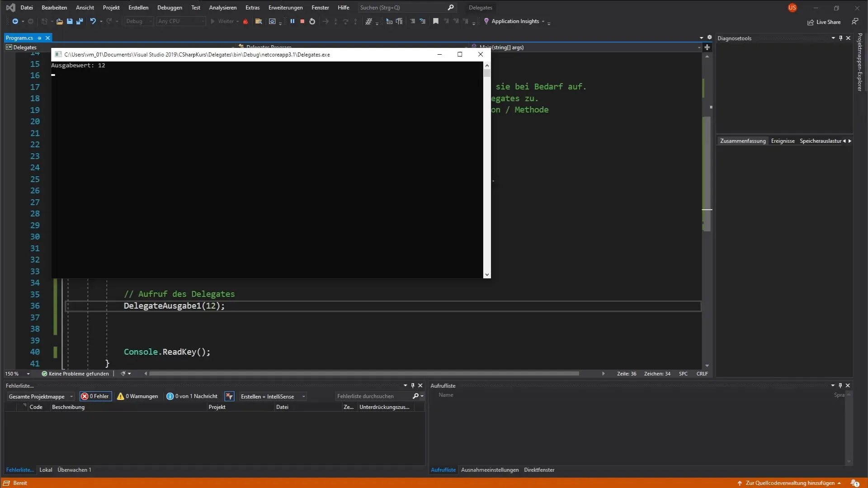Click the editor horizontal scrollbar
The width and height of the screenshot is (868, 488).
(364, 374)
